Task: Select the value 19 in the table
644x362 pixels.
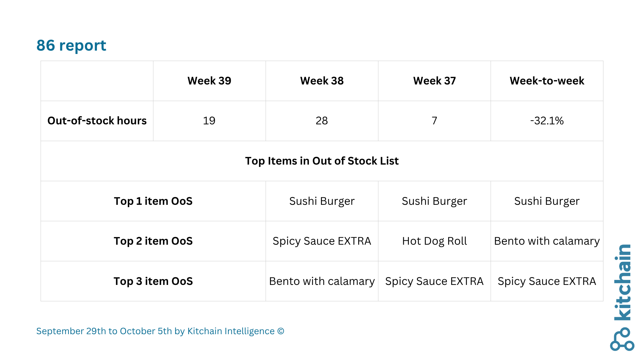Action: [209, 121]
